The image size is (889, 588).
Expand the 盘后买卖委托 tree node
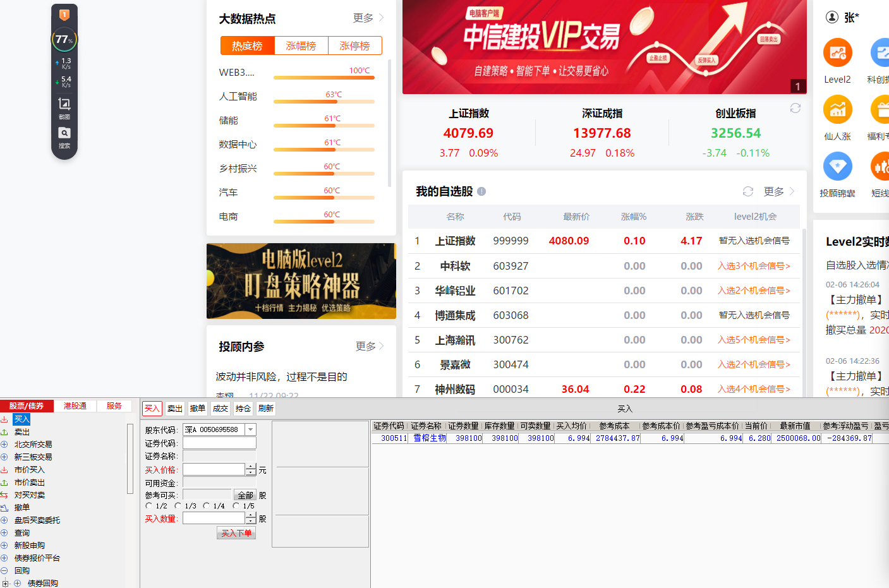pos(4,520)
